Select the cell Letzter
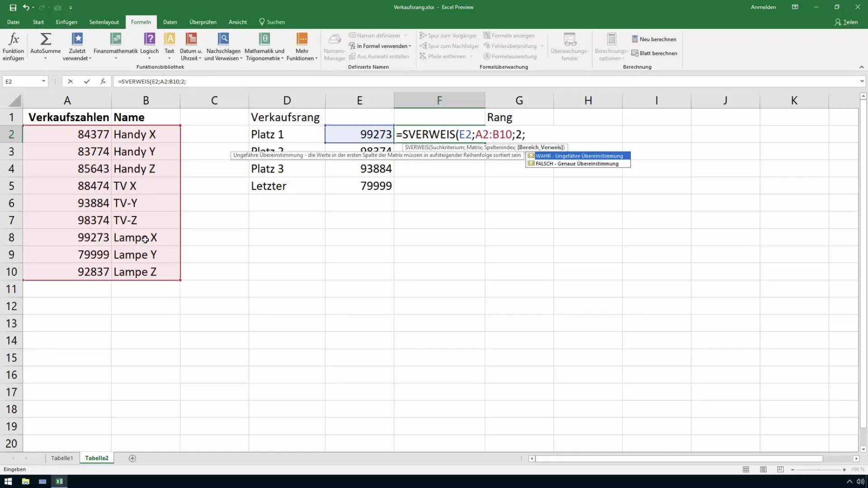Viewport: 868px width, 488px height. (x=287, y=186)
